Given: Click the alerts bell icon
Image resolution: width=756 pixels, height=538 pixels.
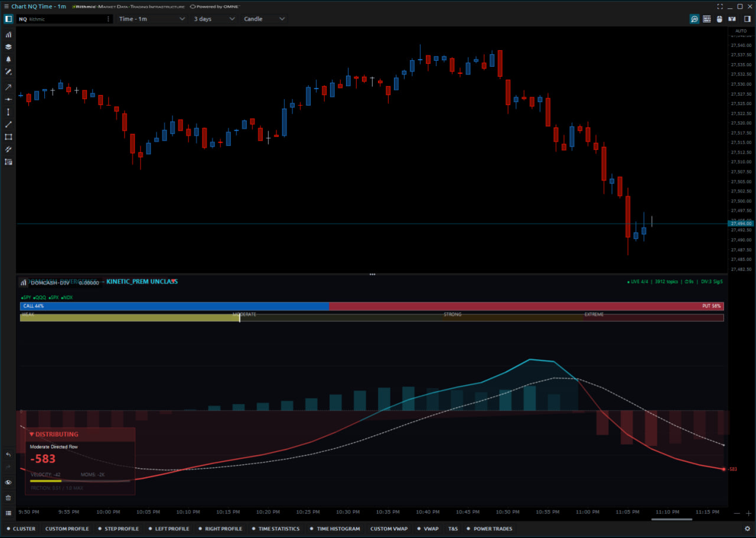Looking at the screenshot, I should coord(8,59).
